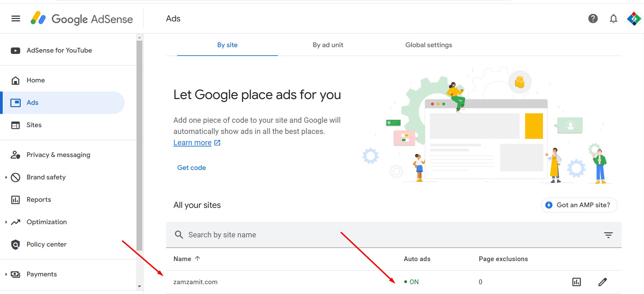This screenshot has width=644, height=294.
Task: Click the Ads icon in sidebar
Action: click(16, 103)
